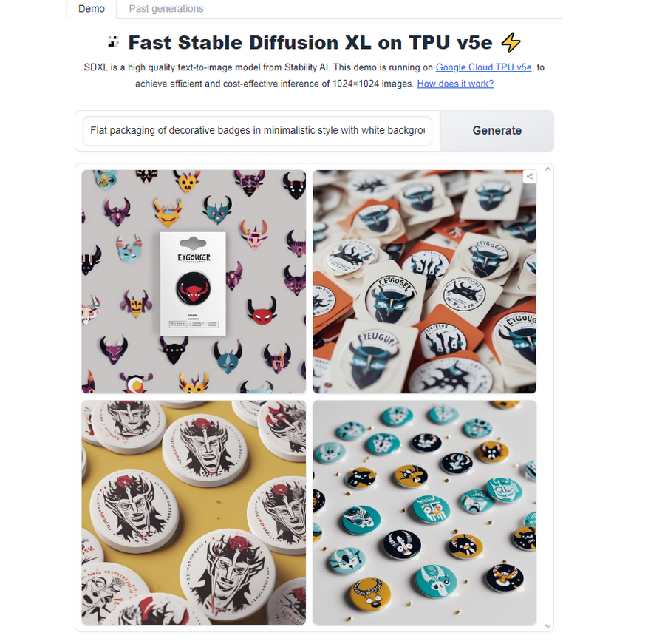Open the Past generations tab
The image size is (665, 644).
(166, 9)
